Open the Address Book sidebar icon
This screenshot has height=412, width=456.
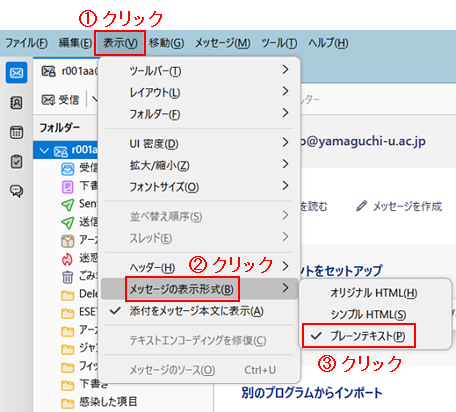tap(16, 103)
